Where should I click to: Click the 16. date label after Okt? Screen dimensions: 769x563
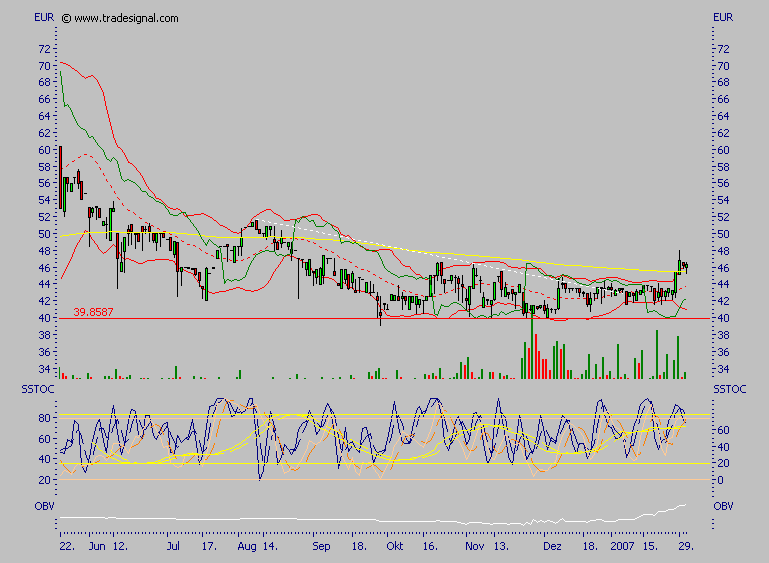click(x=430, y=546)
